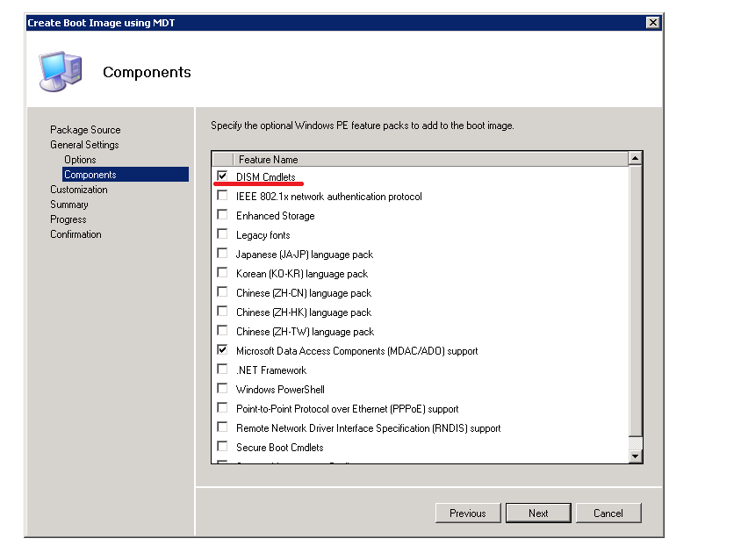Enable Japanese (JA-JP) language pack
This screenshot has width=741, height=560.
[222, 254]
